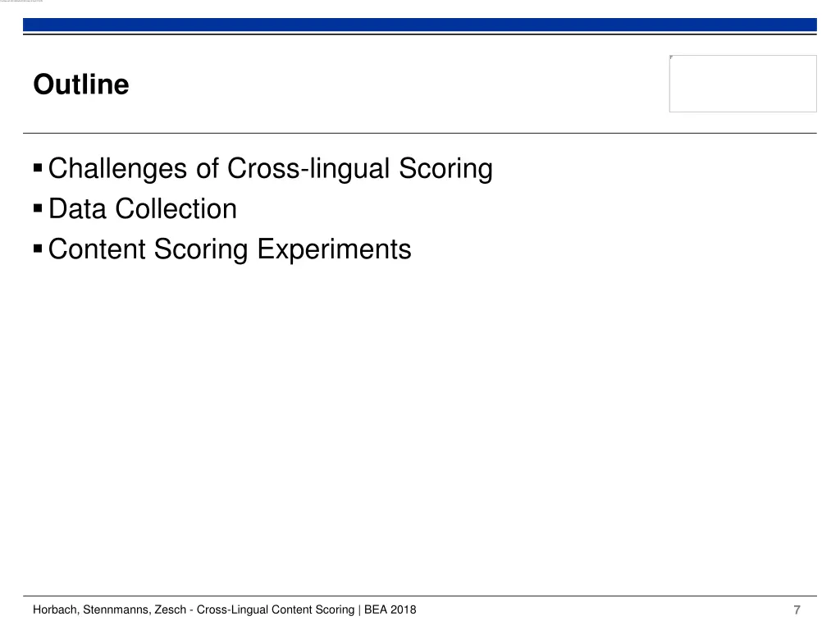840x630 pixels.
Task: Click slide number 7 in the footer
Action: coord(797,609)
